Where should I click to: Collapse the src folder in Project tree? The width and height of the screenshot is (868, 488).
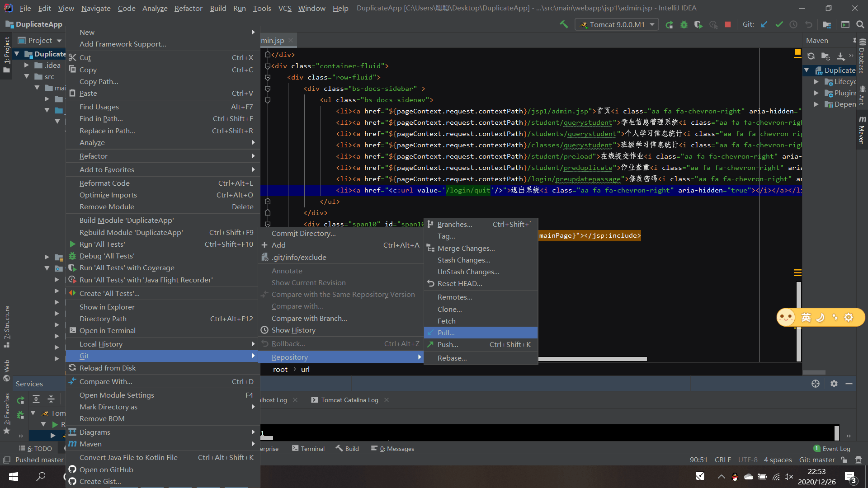pyautogui.click(x=27, y=76)
